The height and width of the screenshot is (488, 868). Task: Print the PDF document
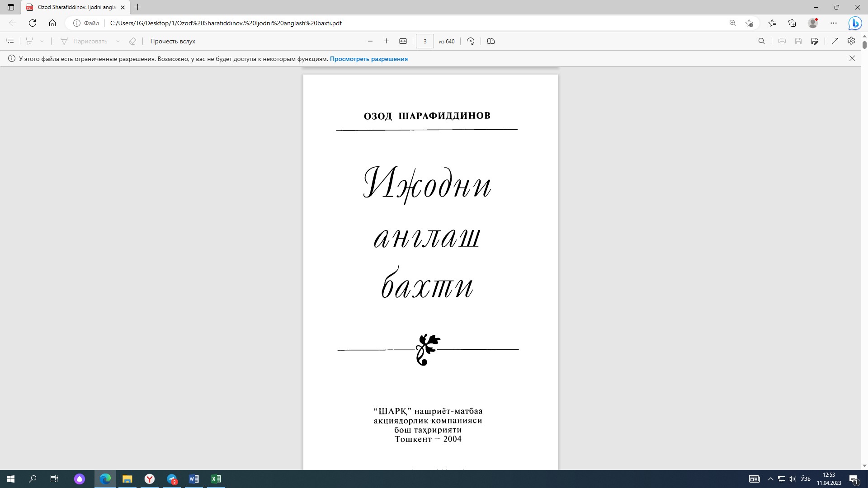coord(782,41)
